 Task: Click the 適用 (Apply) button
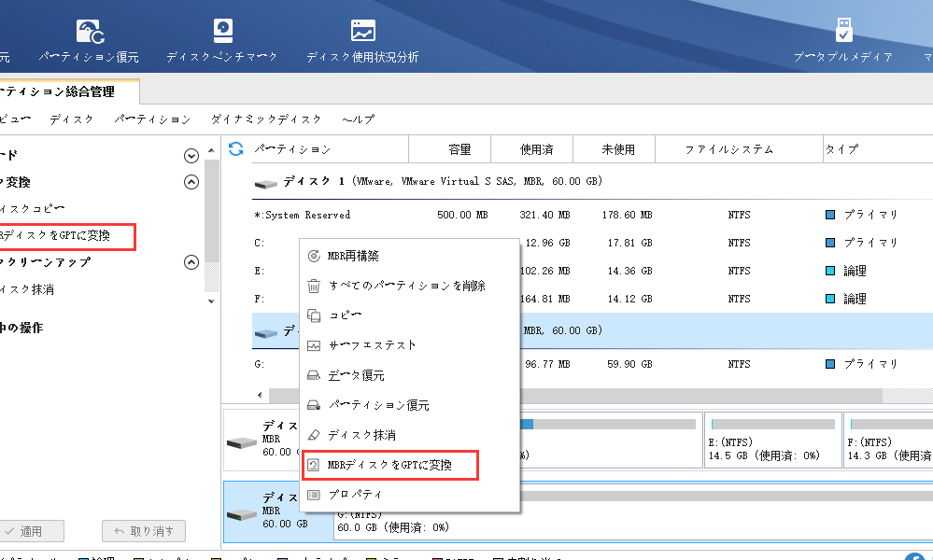[32, 531]
